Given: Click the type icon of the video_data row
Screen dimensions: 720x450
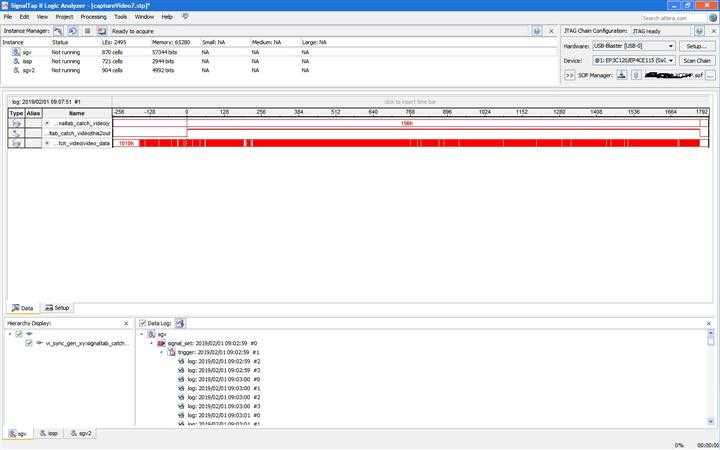Looking at the screenshot, I should pos(17,143).
